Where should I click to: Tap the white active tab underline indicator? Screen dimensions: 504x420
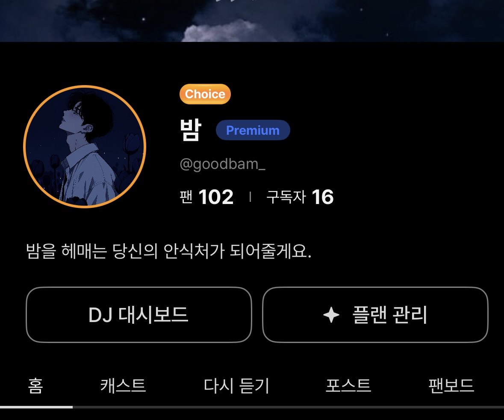tap(36, 407)
